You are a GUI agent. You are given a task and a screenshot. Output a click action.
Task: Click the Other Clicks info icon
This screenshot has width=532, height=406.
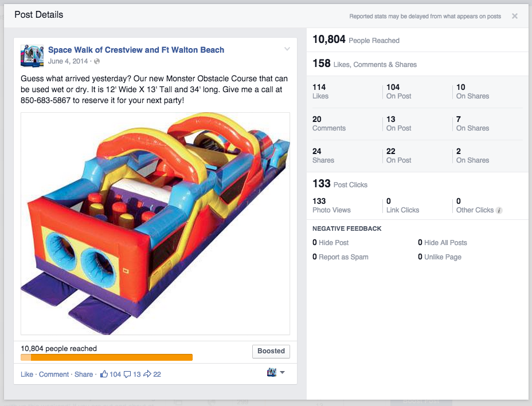coord(499,211)
